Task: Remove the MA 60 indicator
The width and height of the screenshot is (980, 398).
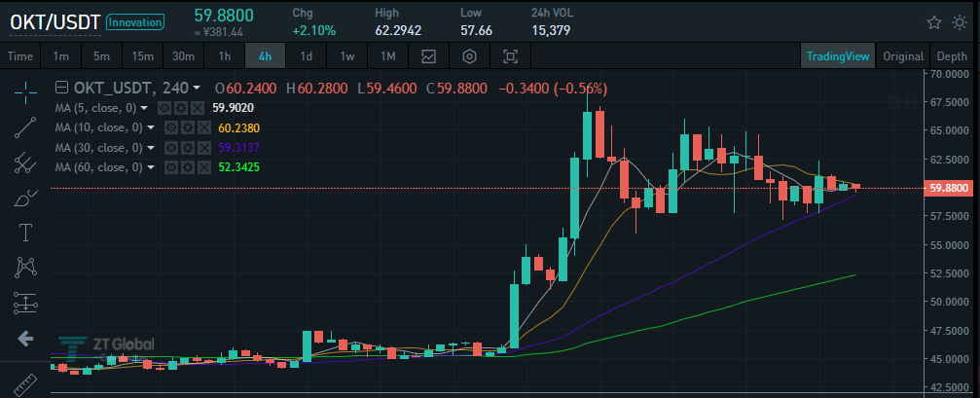Action: point(203,167)
